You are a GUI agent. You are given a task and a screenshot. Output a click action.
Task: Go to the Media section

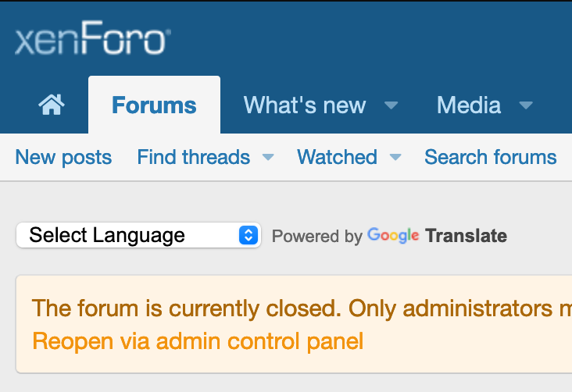click(x=469, y=105)
